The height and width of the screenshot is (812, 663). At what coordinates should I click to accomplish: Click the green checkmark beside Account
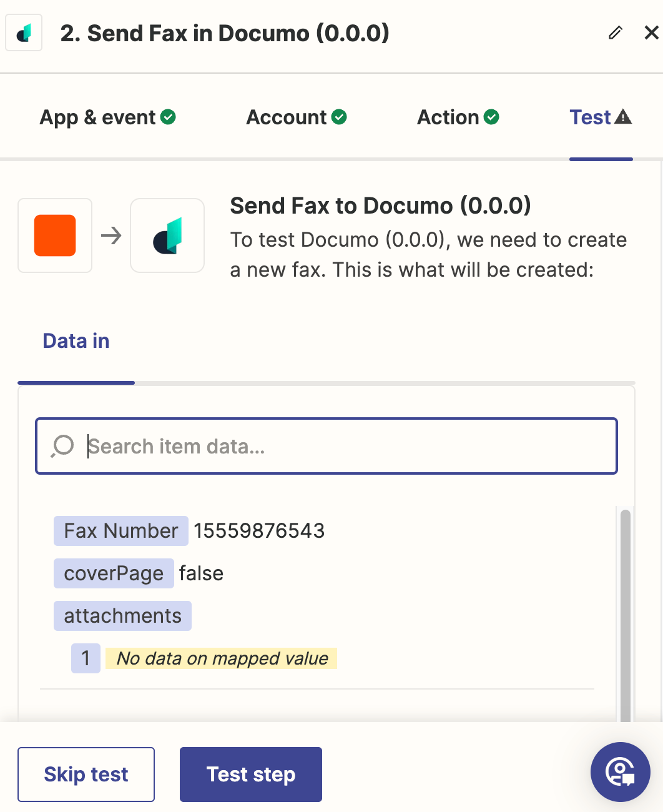(x=339, y=117)
